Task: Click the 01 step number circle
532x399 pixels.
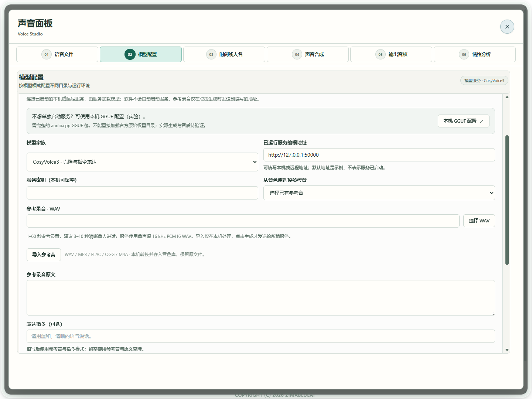Action: tap(47, 54)
